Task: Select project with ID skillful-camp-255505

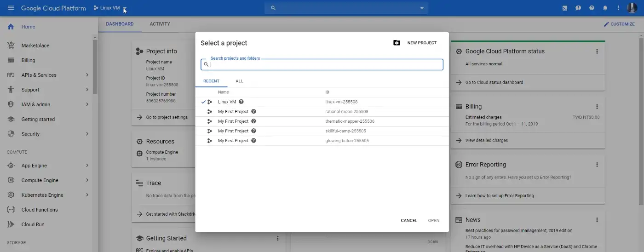Action: click(322, 131)
